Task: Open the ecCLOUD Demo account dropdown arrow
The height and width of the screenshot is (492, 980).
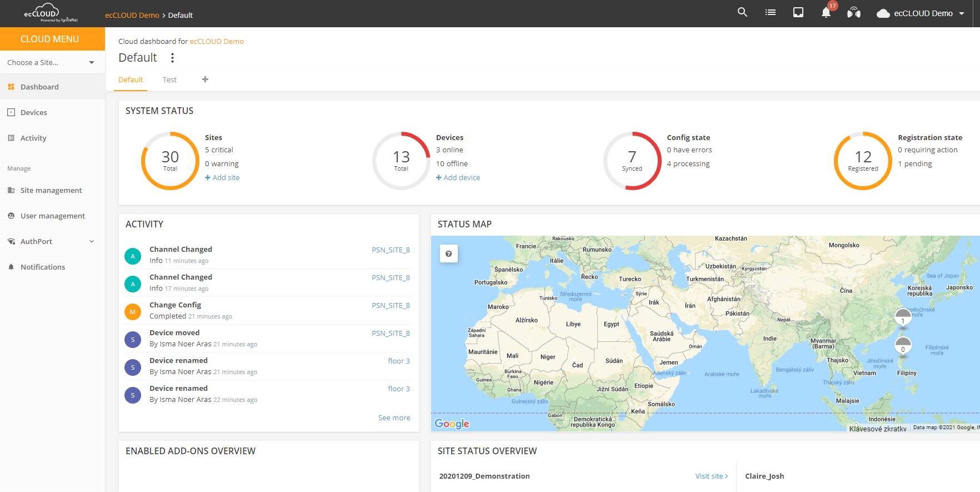Action: 962,13
